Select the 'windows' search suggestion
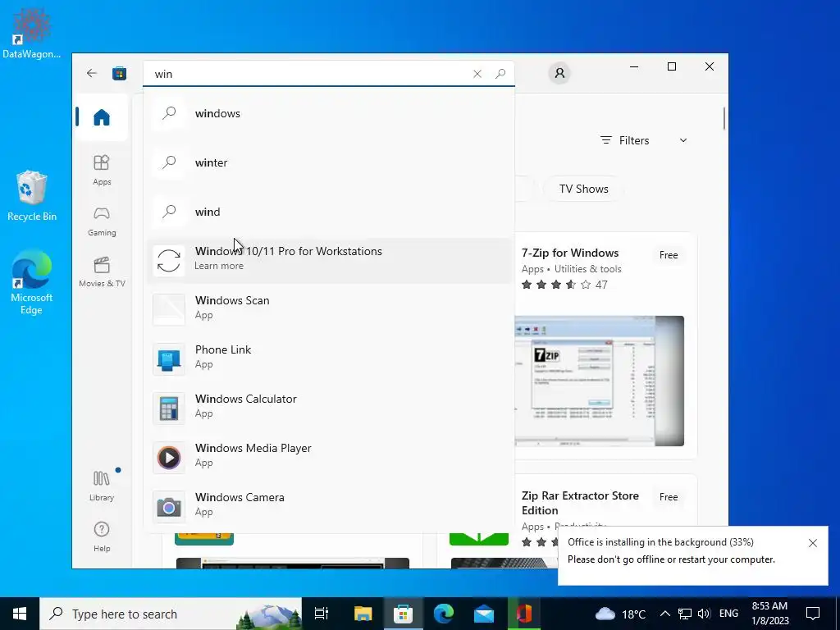840x630 pixels. click(x=329, y=113)
